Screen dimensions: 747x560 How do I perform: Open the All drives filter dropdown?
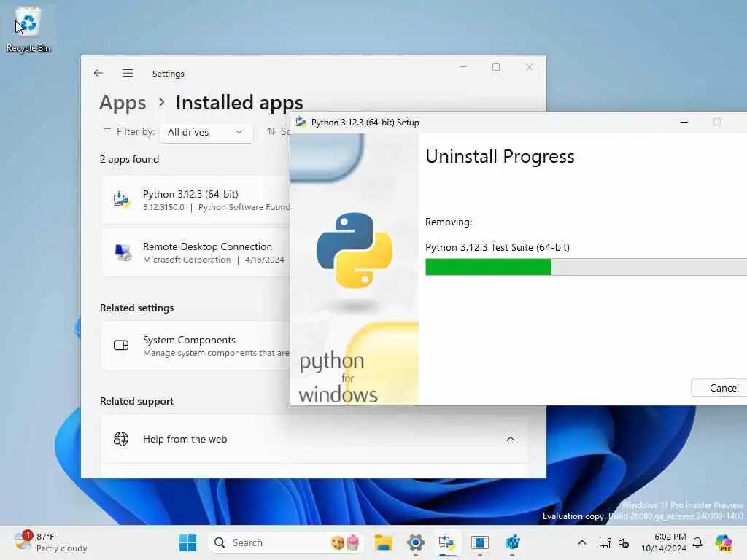click(205, 132)
